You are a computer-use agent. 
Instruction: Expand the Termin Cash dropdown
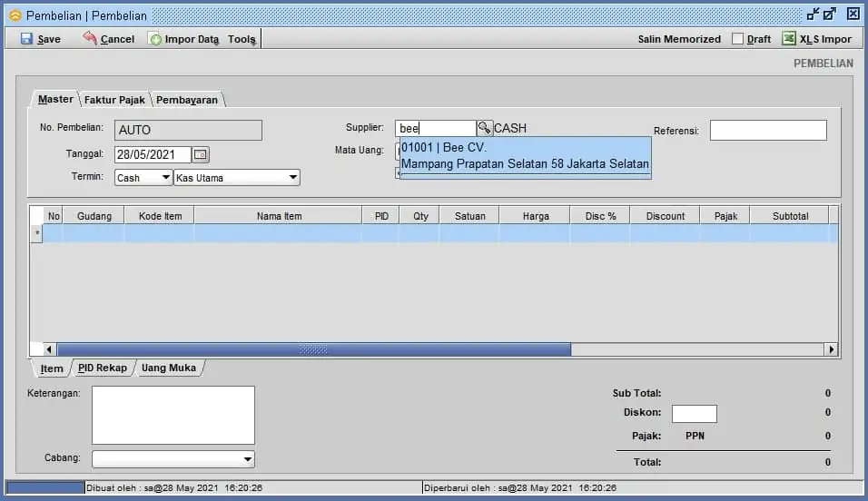pyautogui.click(x=165, y=178)
